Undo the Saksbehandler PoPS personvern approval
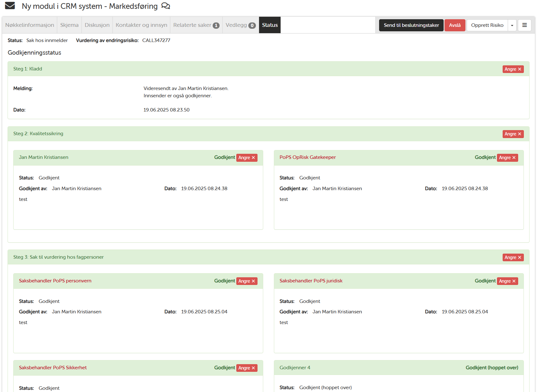The image size is (539, 392). [246, 281]
